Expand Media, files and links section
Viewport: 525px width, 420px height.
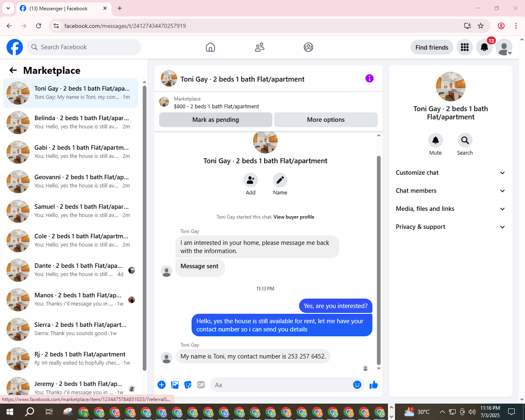click(x=451, y=209)
